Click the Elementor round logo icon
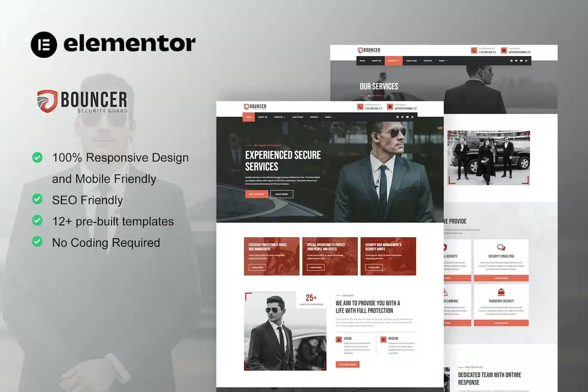Image resolution: width=588 pixels, height=392 pixels. (44, 44)
